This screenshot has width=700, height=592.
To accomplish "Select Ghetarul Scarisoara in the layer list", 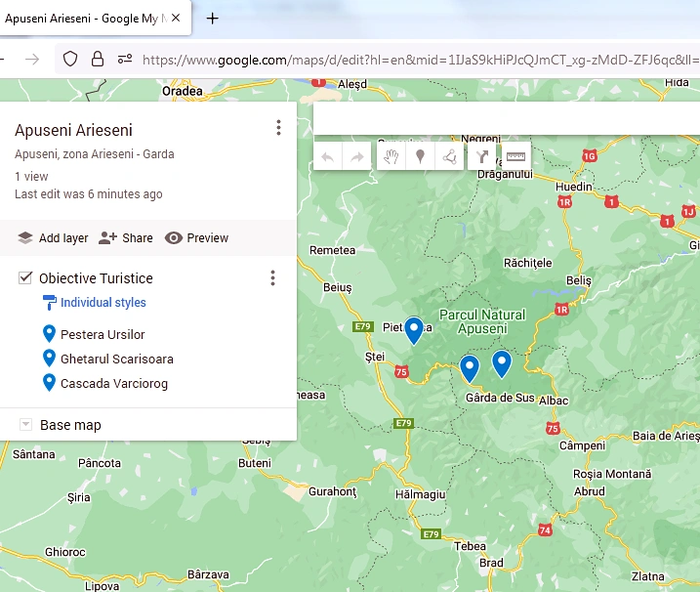I will 117,359.
